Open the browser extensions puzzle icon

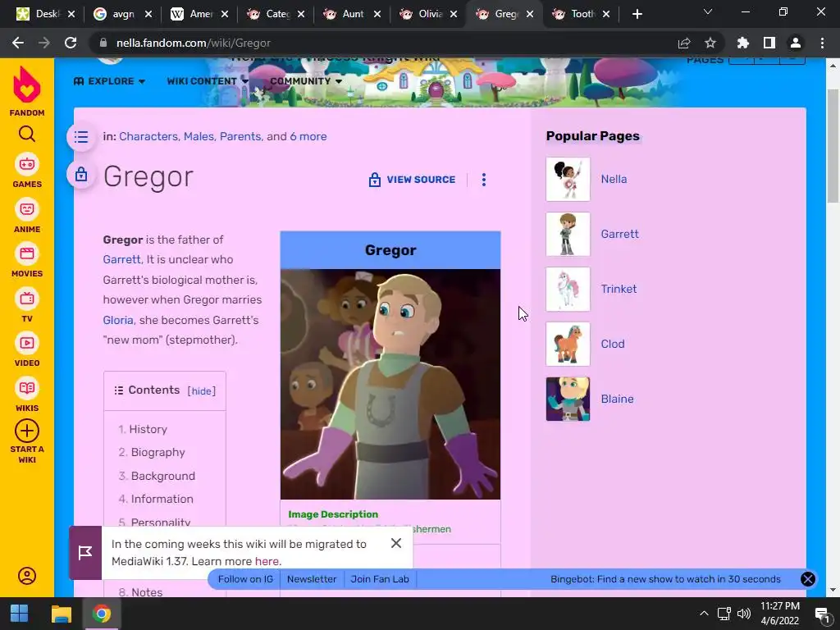click(742, 43)
